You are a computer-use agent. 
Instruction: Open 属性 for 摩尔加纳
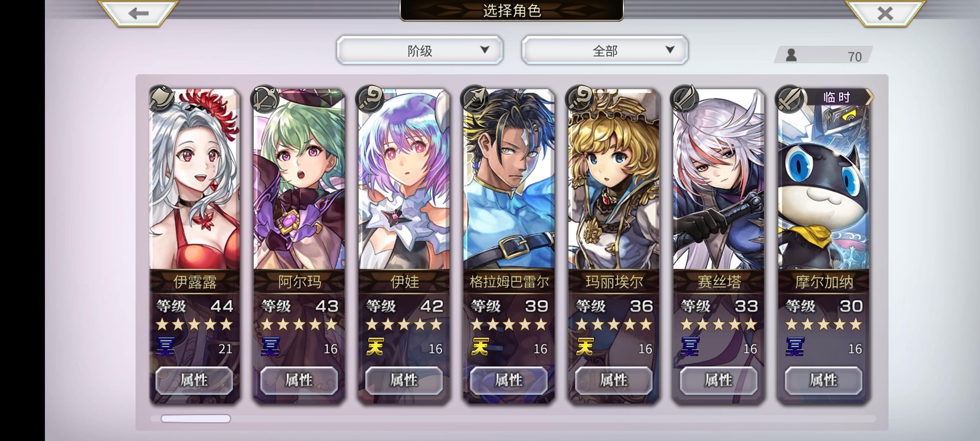[x=824, y=380]
